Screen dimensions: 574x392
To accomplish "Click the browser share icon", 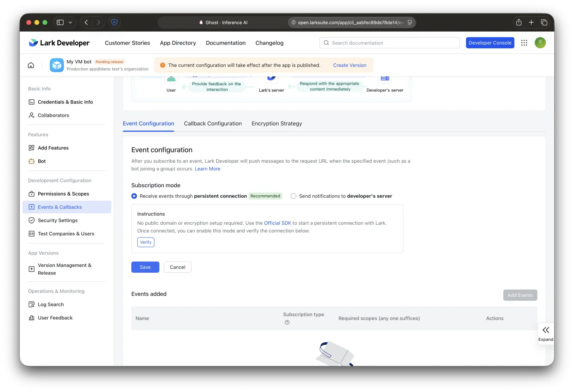I will pyautogui.click(x=519, y=23).
